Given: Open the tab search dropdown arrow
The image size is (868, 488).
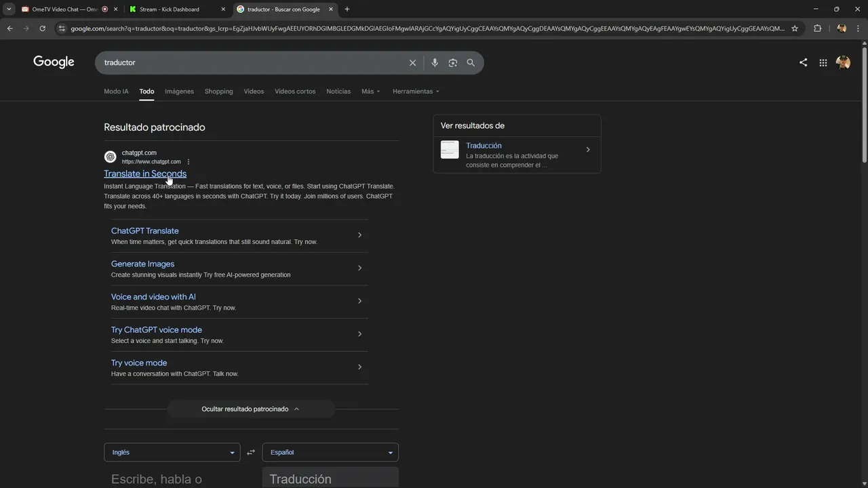Looking at the screenshot, I should tap(9, 9).
